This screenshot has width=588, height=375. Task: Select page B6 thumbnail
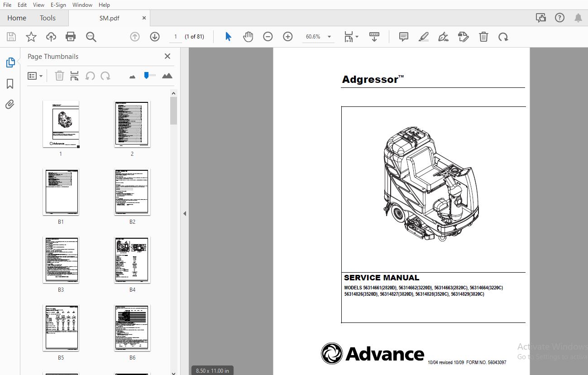[132, 328]
